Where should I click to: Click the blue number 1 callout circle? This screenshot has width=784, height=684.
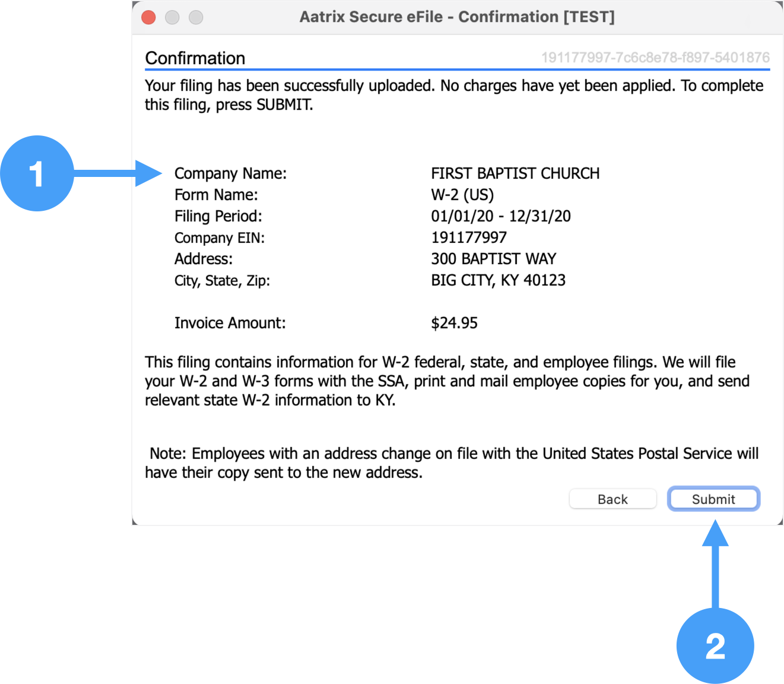pyautogui.click(x=37, y=173)
